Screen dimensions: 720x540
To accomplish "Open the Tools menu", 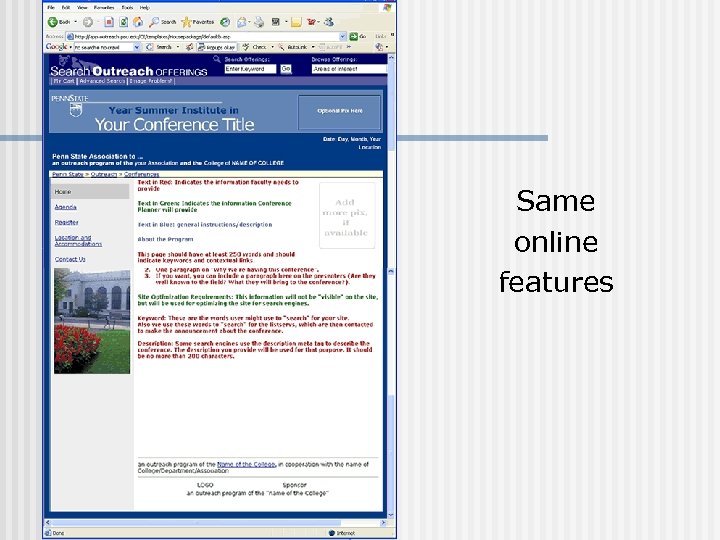I will (x=128, y=7).
